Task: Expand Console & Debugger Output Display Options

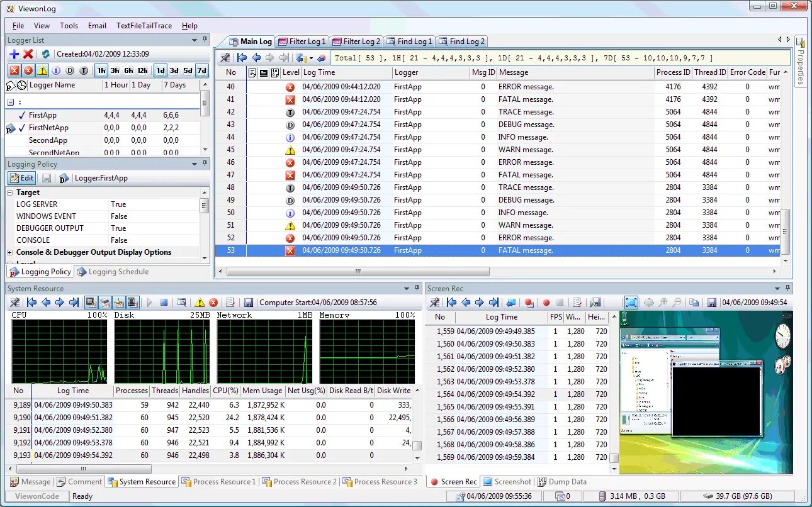Action: pyautogui.click(x=10, y=252)
